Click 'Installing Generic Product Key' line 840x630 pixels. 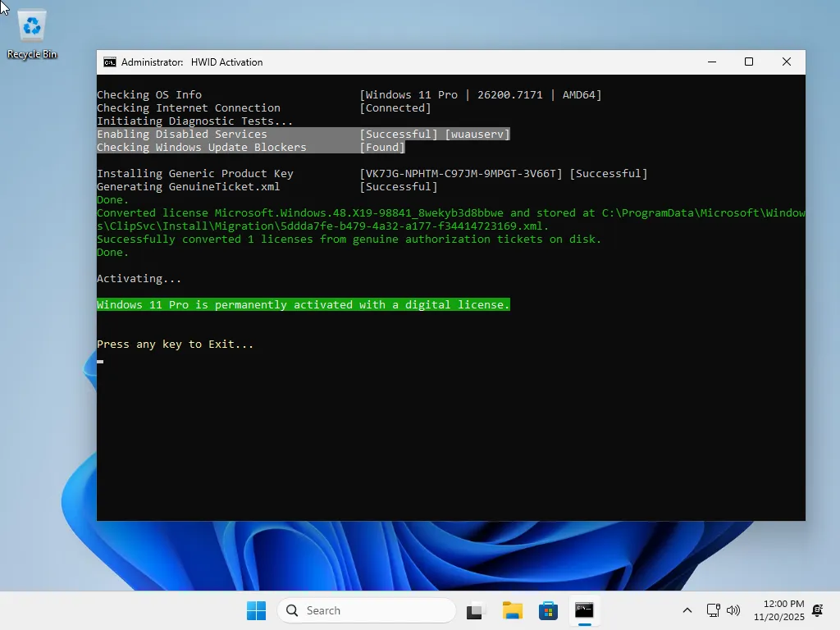(x=195, y=174)
